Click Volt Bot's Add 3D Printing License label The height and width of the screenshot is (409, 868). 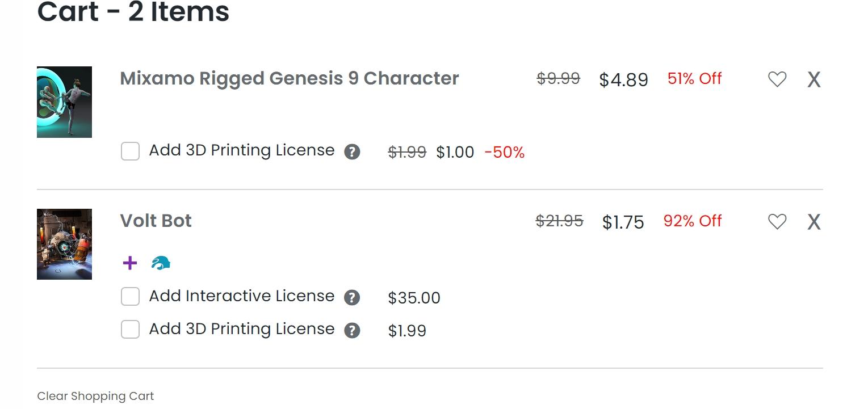point(241,329)
